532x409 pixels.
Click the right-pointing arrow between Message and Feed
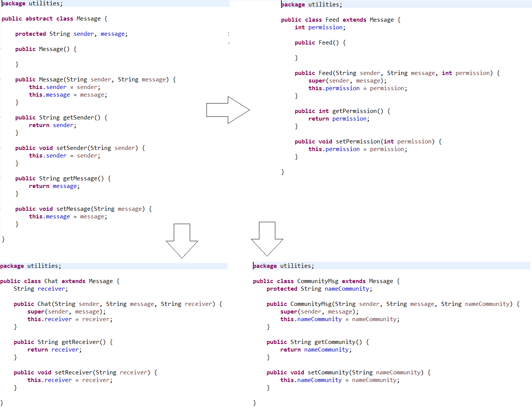click(228, 110)
